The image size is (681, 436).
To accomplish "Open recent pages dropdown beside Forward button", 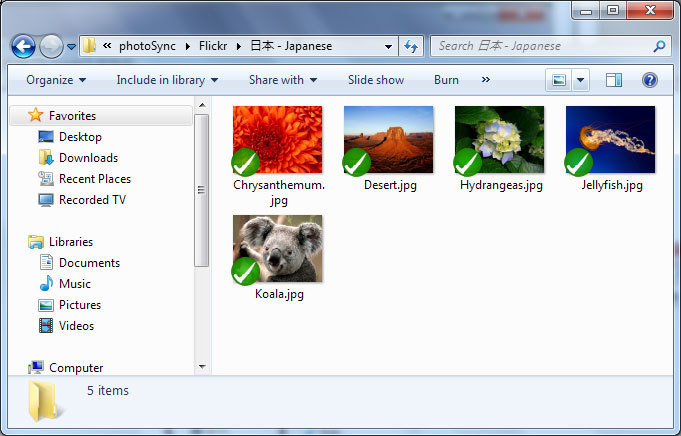I will [x=71, y=46].
